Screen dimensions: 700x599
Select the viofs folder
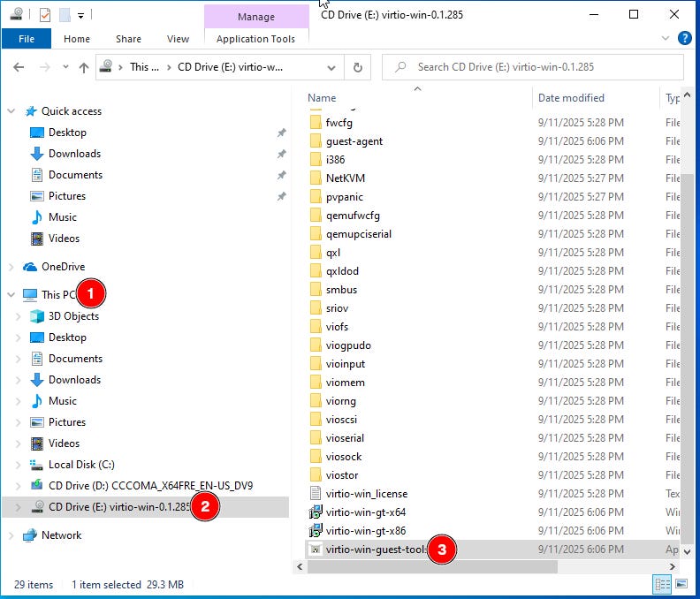pos(337,327)
